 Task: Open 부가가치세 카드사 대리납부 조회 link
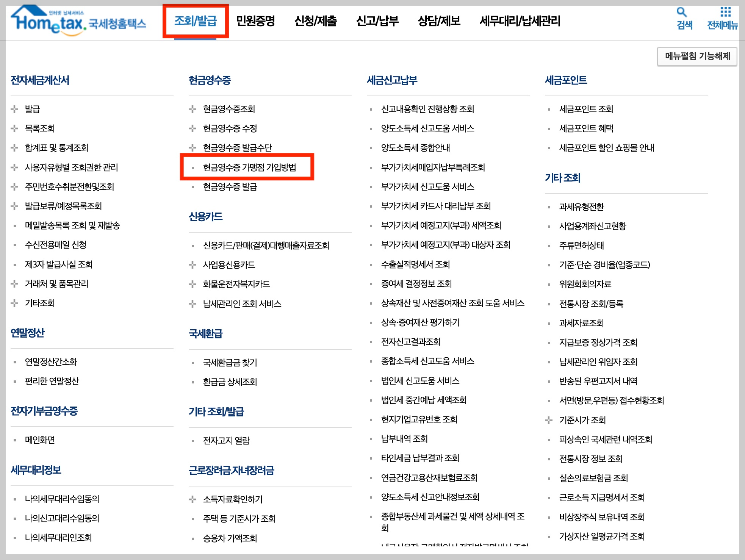point(436,206)
